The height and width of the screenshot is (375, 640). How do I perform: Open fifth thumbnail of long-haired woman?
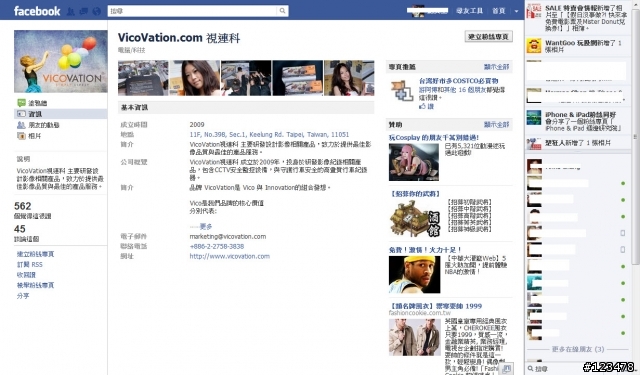(349, 78)
